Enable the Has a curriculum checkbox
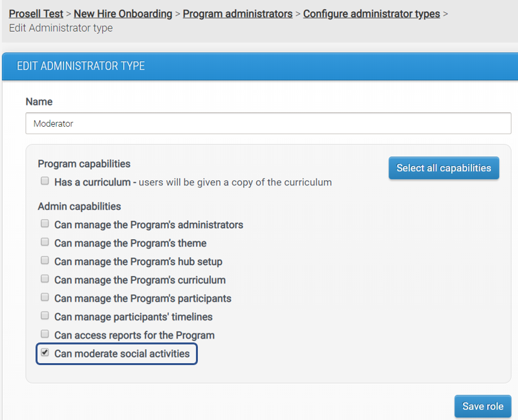Viewport: 518px width, 420px height. tap(45, 182)
